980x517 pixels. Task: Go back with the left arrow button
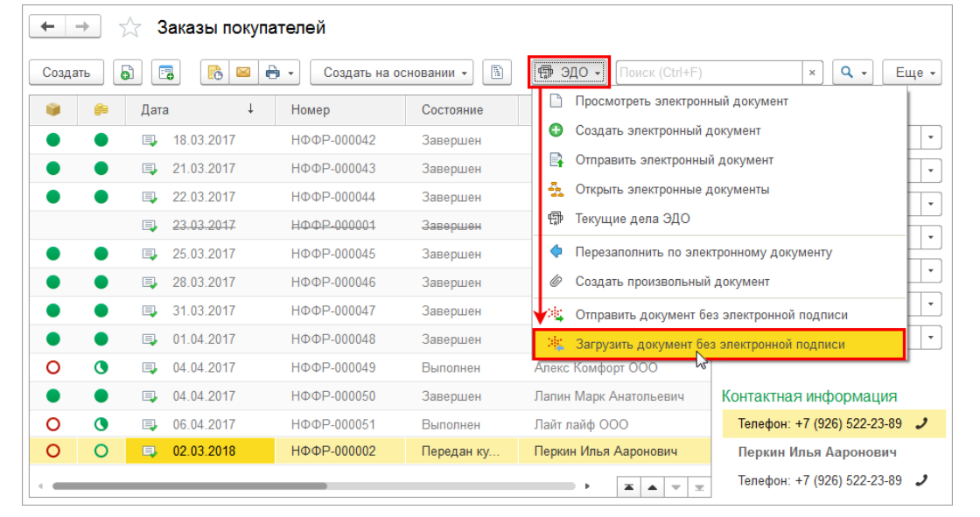tap(47, 27)
